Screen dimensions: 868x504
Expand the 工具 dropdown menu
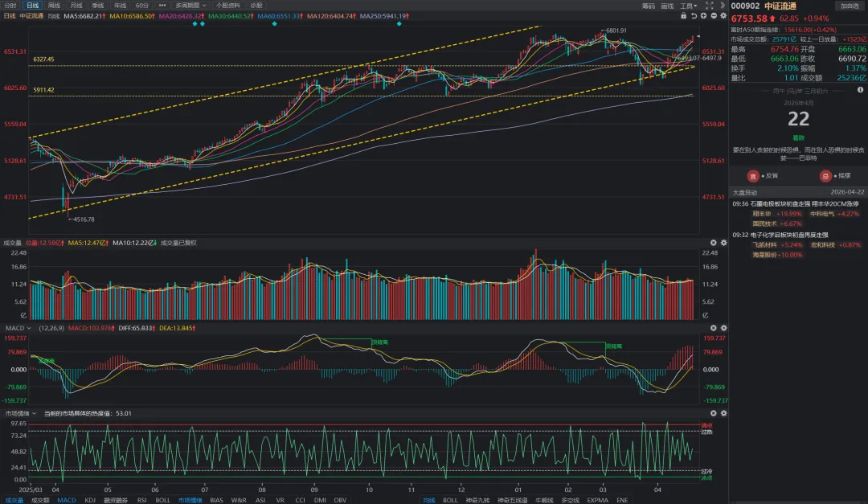click(688, 6)
